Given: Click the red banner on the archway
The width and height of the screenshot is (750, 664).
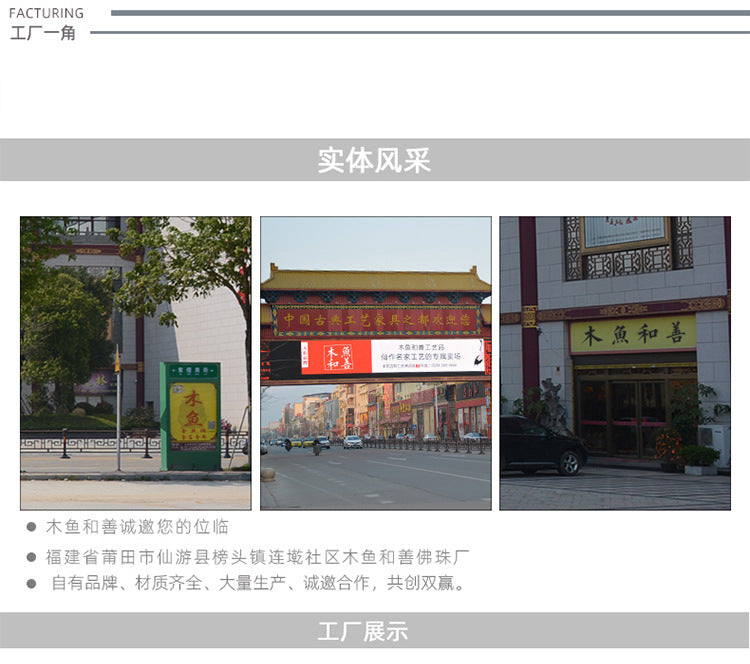Looking at the screenshot, I should [x=394, y=356].
